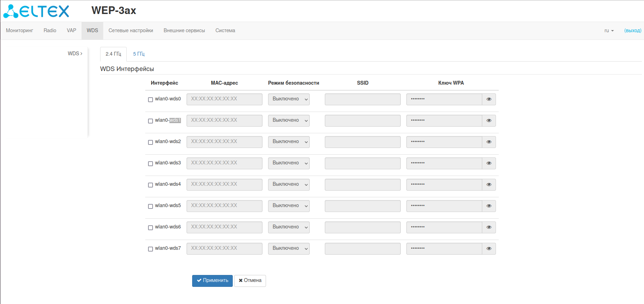
Task: Focus the WPA key field for wlan0-wds7
Action: [x=444, y=249]
